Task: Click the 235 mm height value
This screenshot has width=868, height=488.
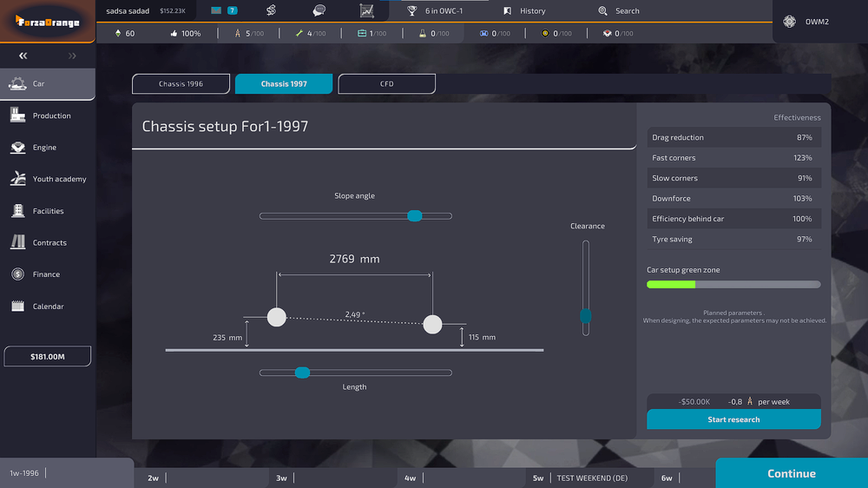Action: (227, 337)
